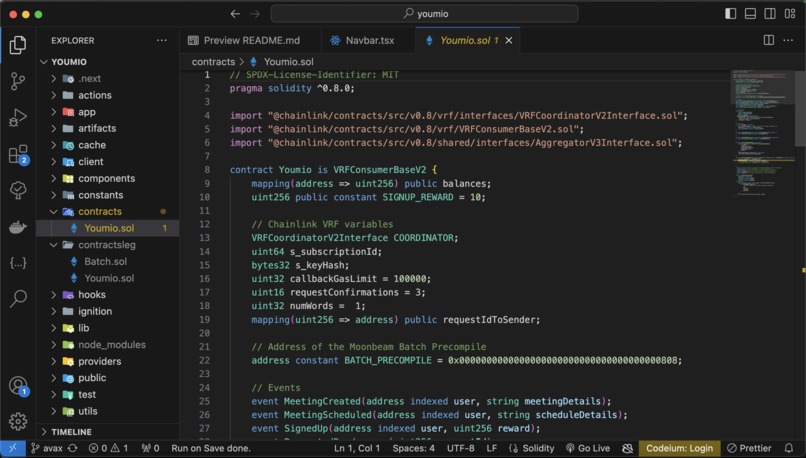Click the avax branch in status bar
The height and width of the screenshot is (458, 806).
(47, 448)
